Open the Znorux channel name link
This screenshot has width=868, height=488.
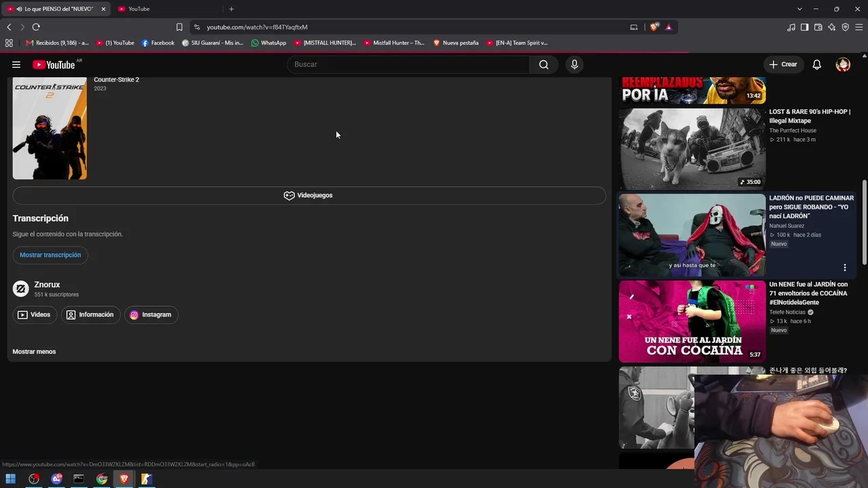point(47,285)
